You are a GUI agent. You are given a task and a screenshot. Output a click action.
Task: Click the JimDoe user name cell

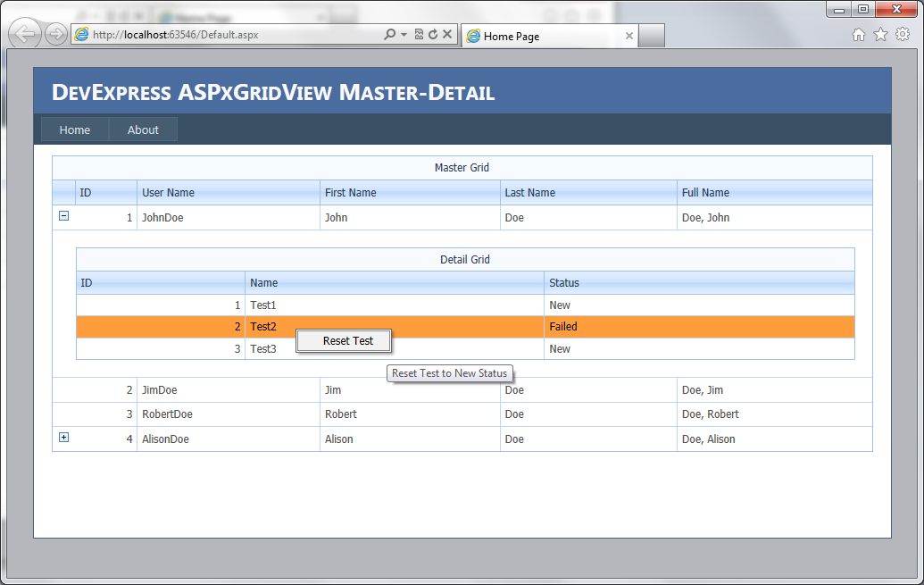pyautogui.click(x=229, y=390)
